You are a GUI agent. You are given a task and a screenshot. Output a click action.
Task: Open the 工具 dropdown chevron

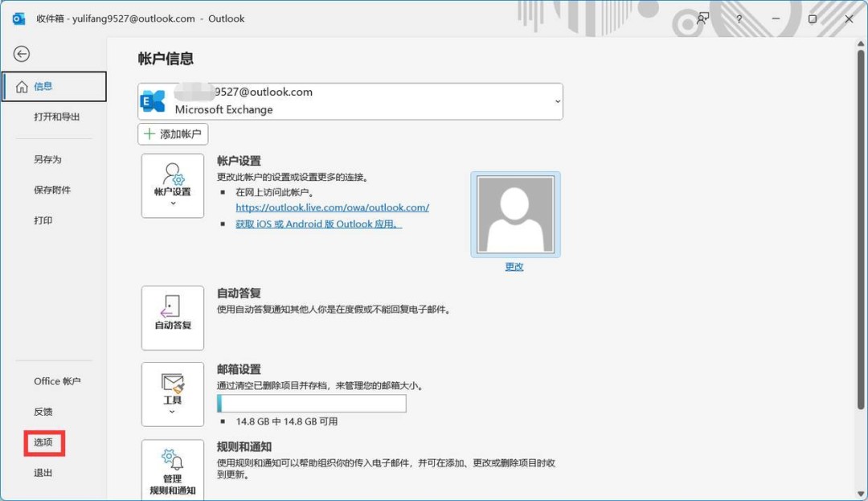click(172, 412)
